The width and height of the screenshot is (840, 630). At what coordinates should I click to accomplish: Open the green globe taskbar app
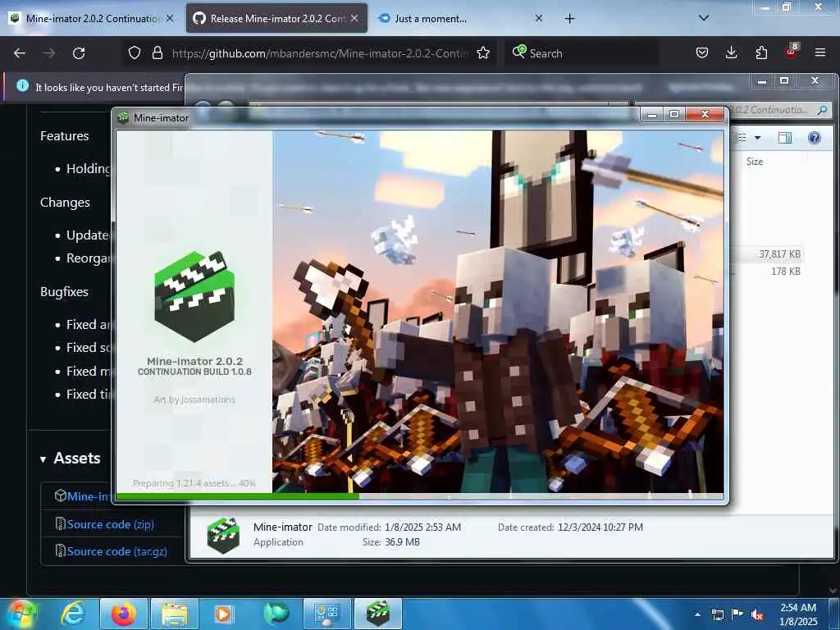(276, 614)
